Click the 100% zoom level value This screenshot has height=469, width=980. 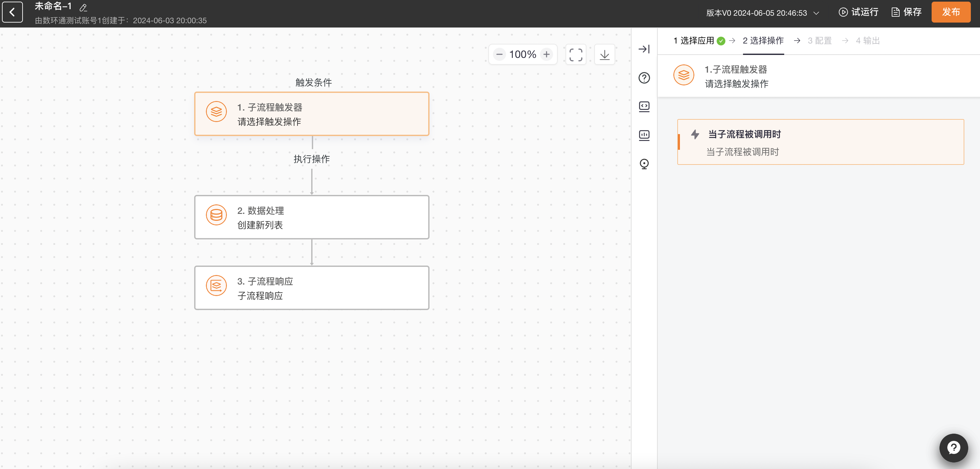[523, 54]
